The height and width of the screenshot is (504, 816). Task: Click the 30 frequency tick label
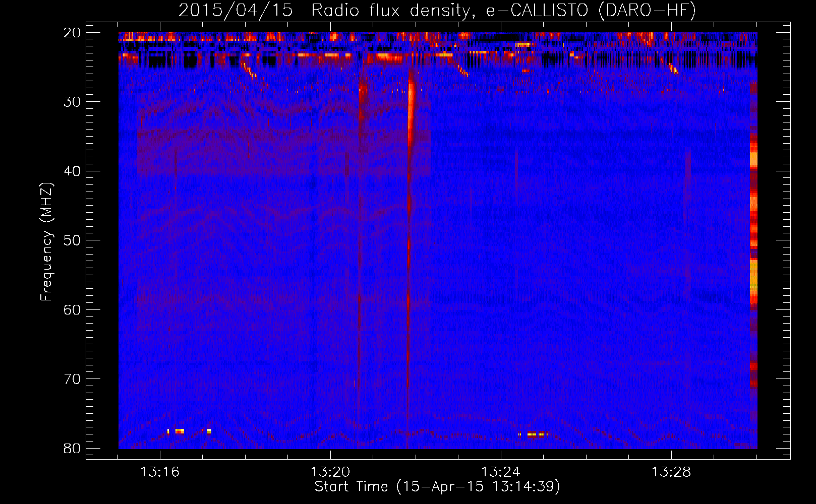(73, 102)
